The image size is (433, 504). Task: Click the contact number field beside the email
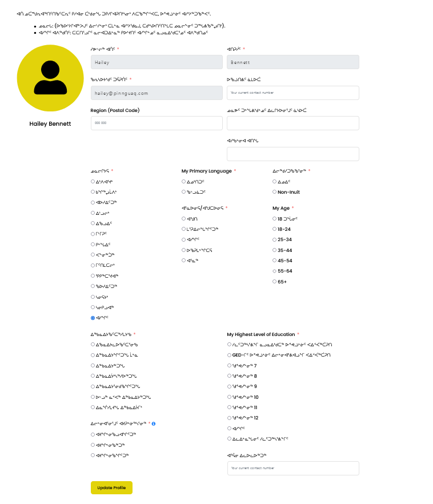pyautogui.click(x=293, y=93)
